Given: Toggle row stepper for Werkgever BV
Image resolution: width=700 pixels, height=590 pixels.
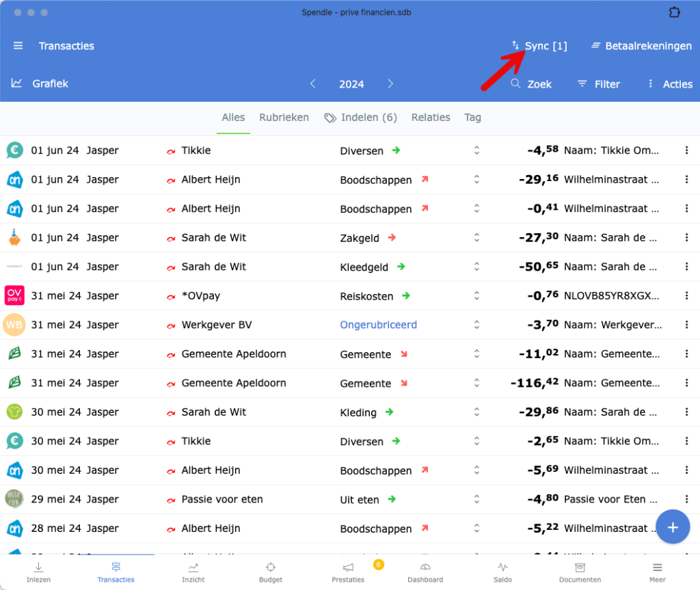Looking at the screenshot, I should (x=476, y=325).
